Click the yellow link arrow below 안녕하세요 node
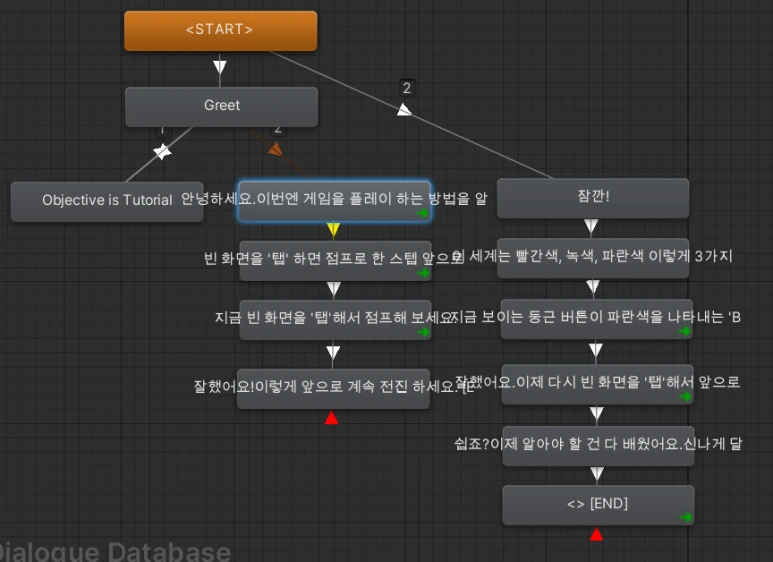This screenshot has width=773, height=562. pyautogui.click(x=333, y=230)
